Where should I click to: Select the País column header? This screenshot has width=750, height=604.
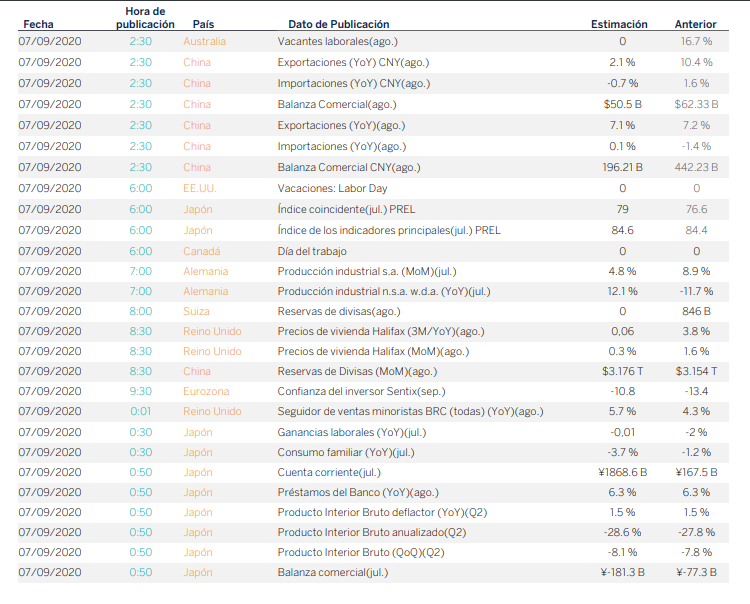[x=203, y=24]
